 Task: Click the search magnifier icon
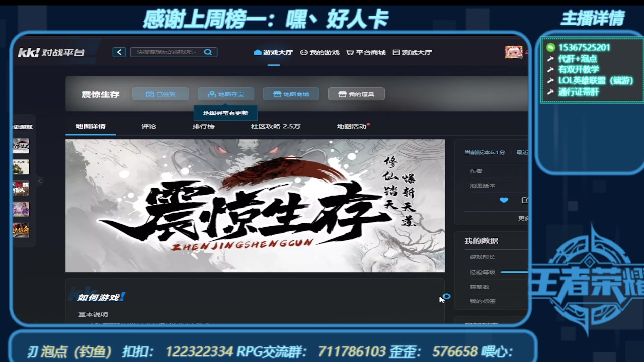(x=208, y=52)
